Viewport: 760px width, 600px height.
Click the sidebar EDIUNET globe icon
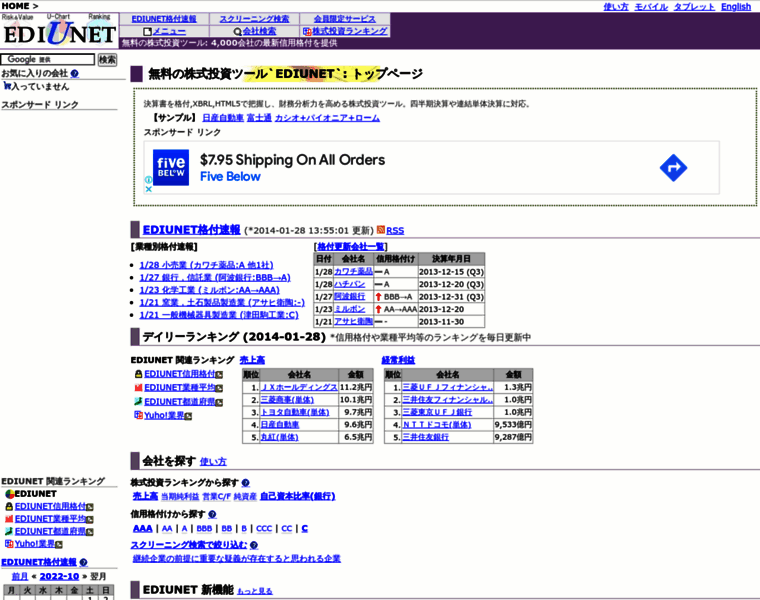[9, 494]
